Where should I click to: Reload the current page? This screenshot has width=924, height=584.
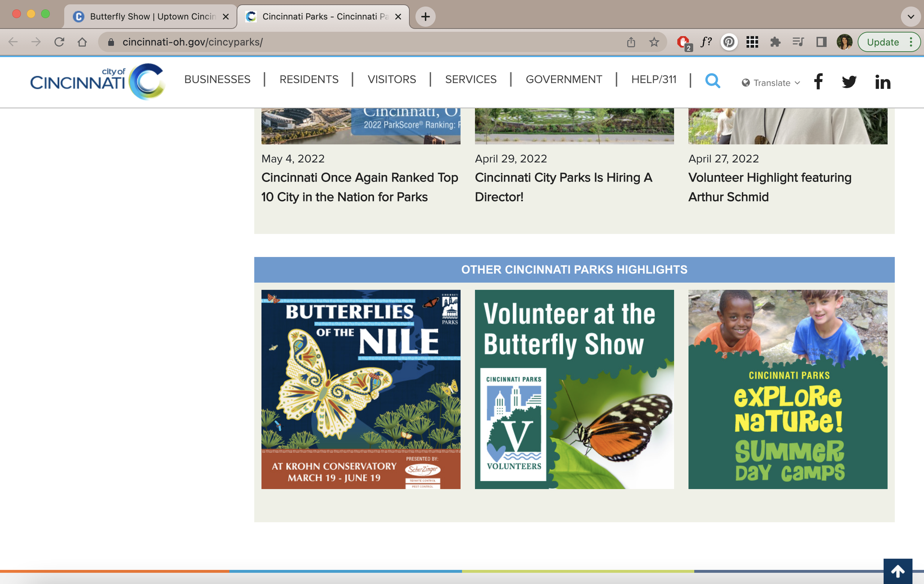tap(59, 42)
